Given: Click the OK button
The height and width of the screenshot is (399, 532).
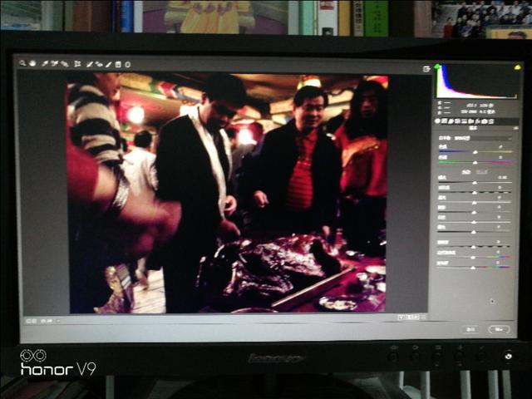Looking at the screenshot, I should pyautogui.click(x=499, y=329).
